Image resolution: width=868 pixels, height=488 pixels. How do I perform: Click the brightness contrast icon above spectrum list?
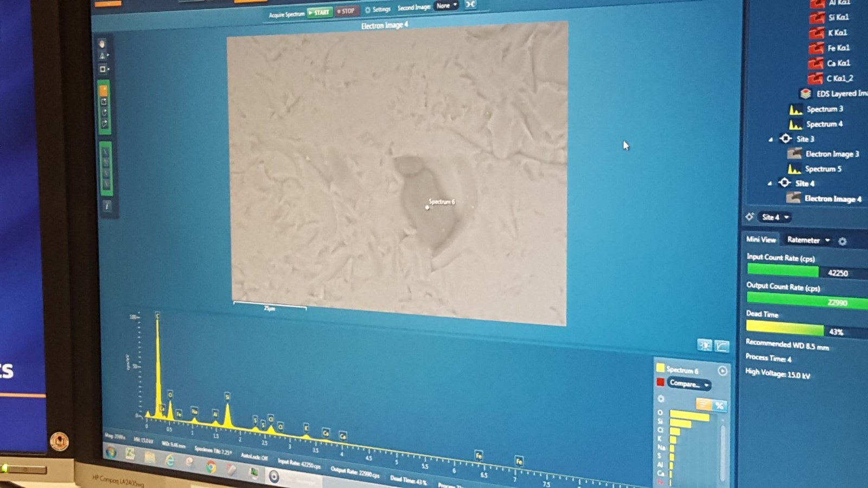705,345
